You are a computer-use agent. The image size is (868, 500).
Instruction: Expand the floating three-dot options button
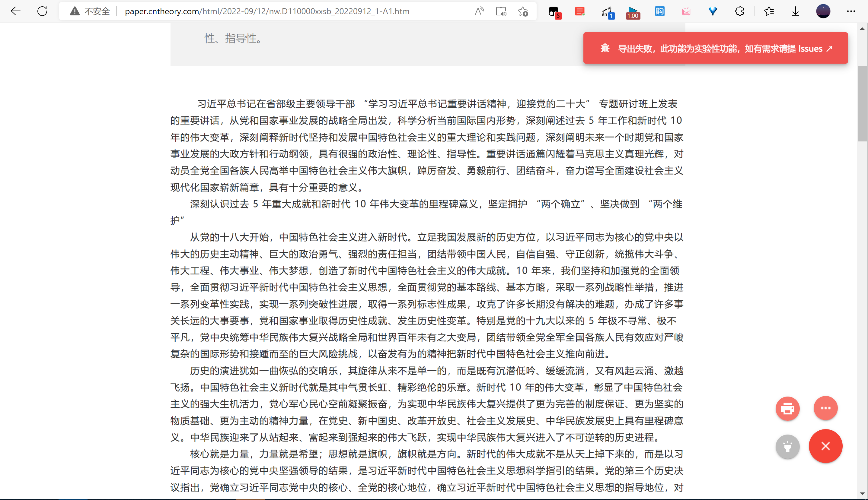(x=826, y=408)
